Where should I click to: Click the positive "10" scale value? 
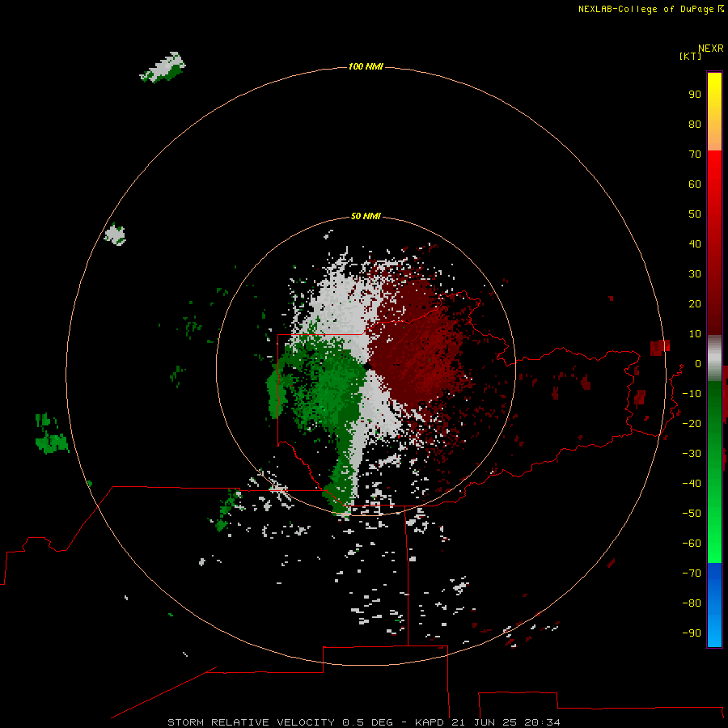pyautogui.click(x=695, y=334)
